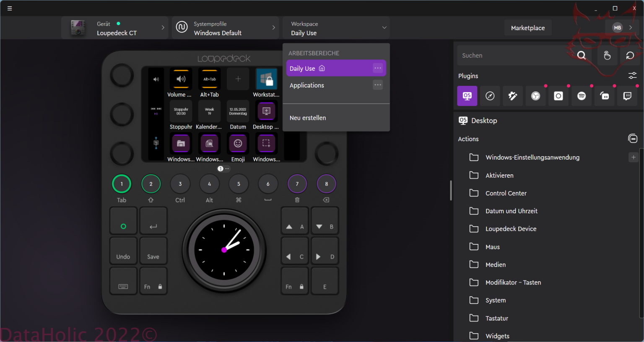Viewport: 644px width, 342px height.
Task: Select the OBS Studio plugin icon
Action: [x=535, y=96]
